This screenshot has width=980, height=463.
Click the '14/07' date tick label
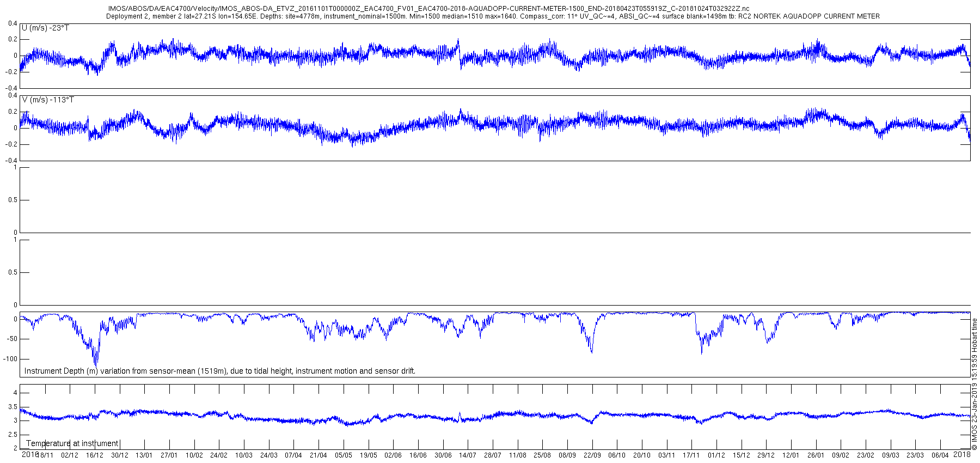tap(468, 455)
